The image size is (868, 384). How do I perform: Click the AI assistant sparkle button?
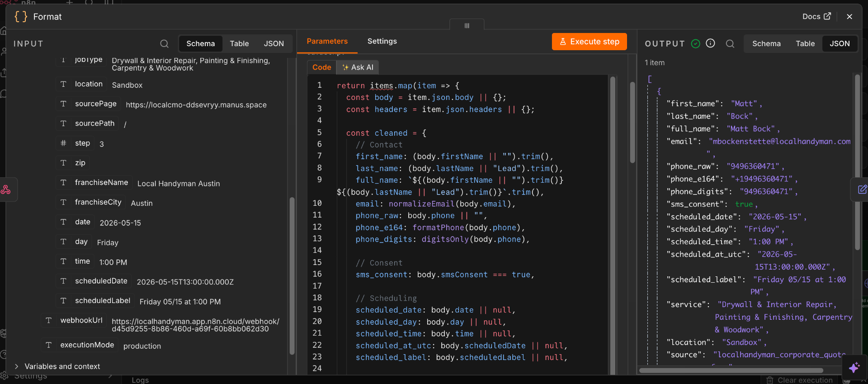854,367
